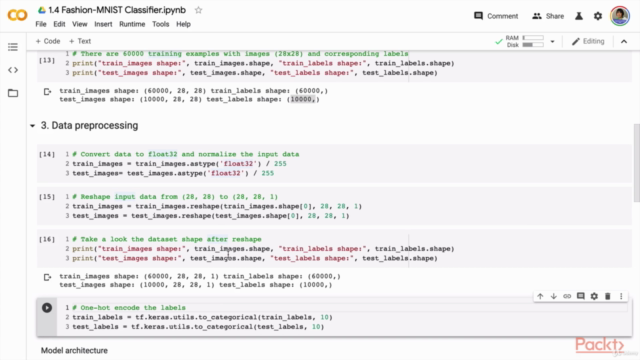Add a comment to the cell
Image resolution: width=640 pixels, height=360 pixels.
tap(580, 296)
